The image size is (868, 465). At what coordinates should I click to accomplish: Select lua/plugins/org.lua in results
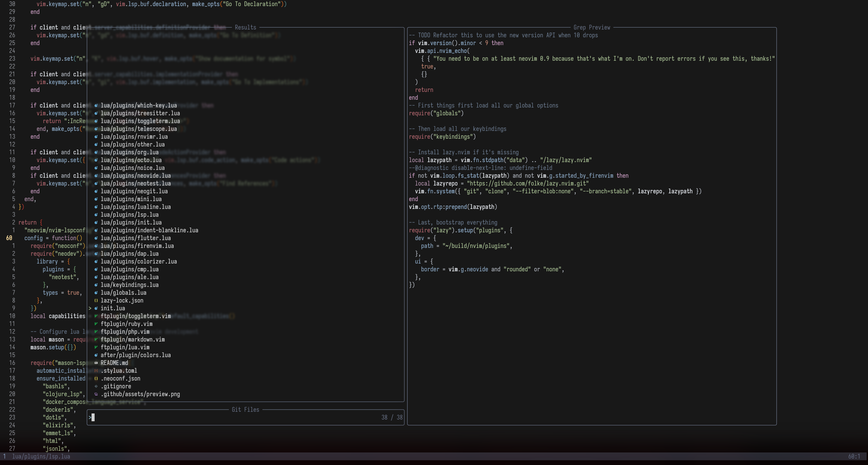[x=130, y=152]
